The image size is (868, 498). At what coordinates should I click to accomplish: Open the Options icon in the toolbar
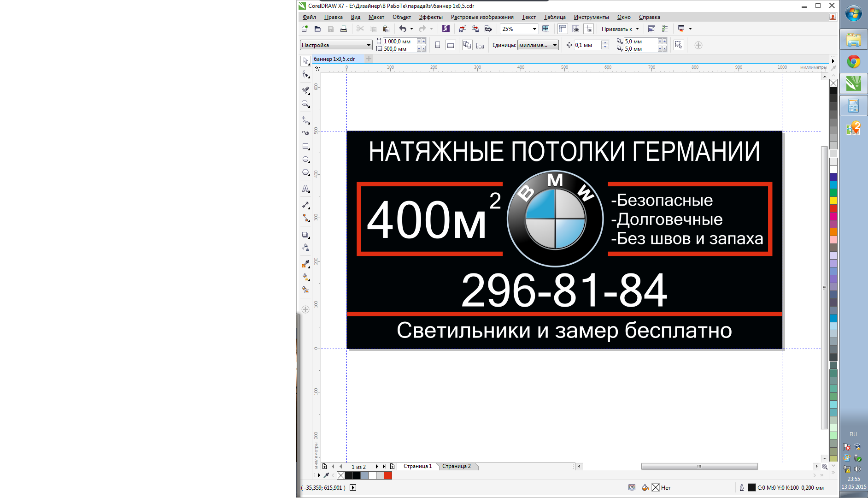tap(664, 29)
